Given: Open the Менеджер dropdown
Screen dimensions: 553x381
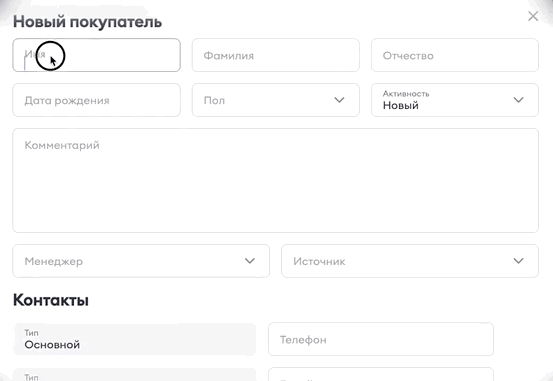Looking at the screenshot, I should pos(141,261).
